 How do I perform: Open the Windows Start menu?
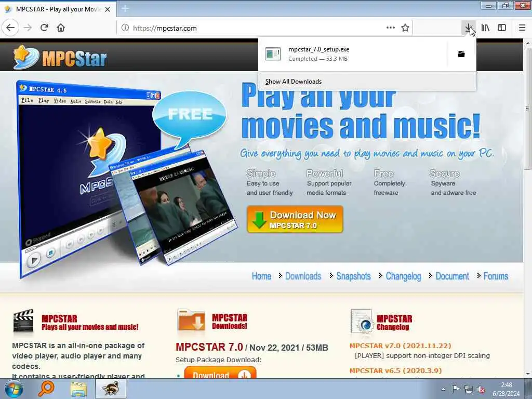coord(14,389)
